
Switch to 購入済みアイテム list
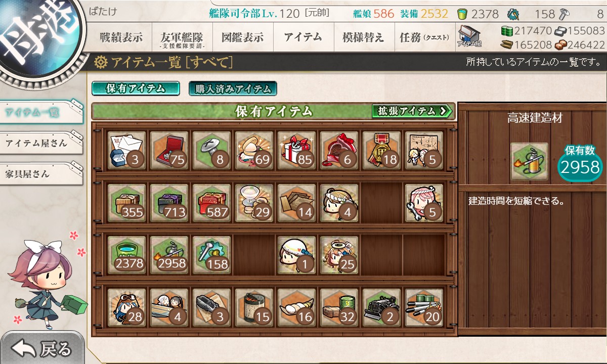(233, 88)
